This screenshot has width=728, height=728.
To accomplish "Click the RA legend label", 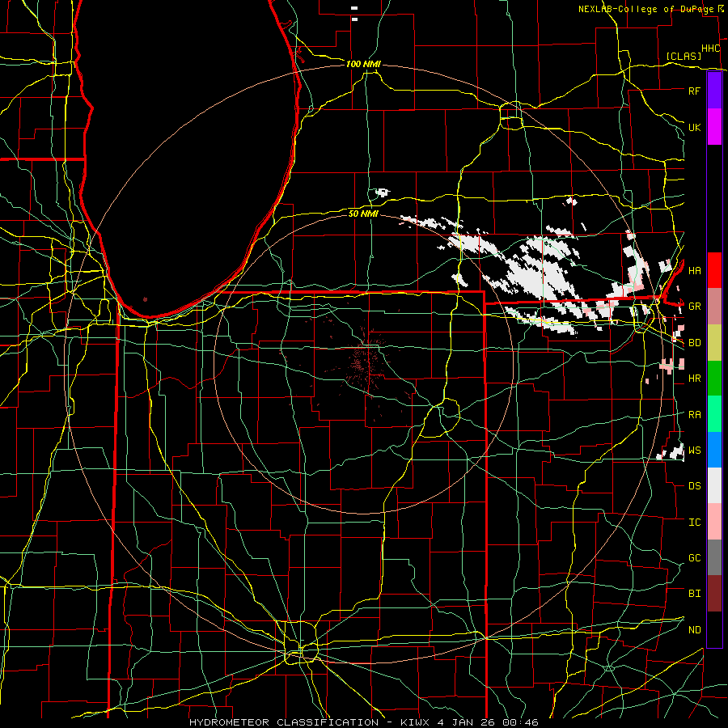I will tap(694, 415).
